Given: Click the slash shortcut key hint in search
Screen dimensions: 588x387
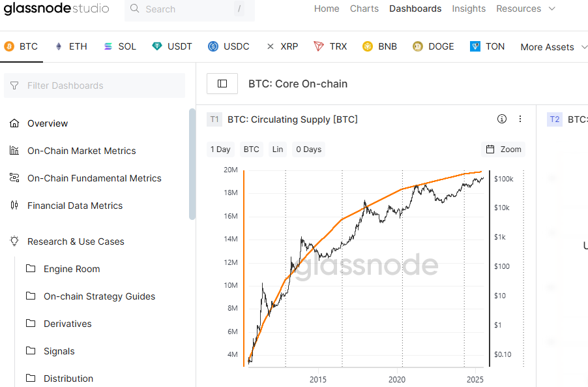Looking at the screenshot, I should pyautogui.click(x=239, y=8).
